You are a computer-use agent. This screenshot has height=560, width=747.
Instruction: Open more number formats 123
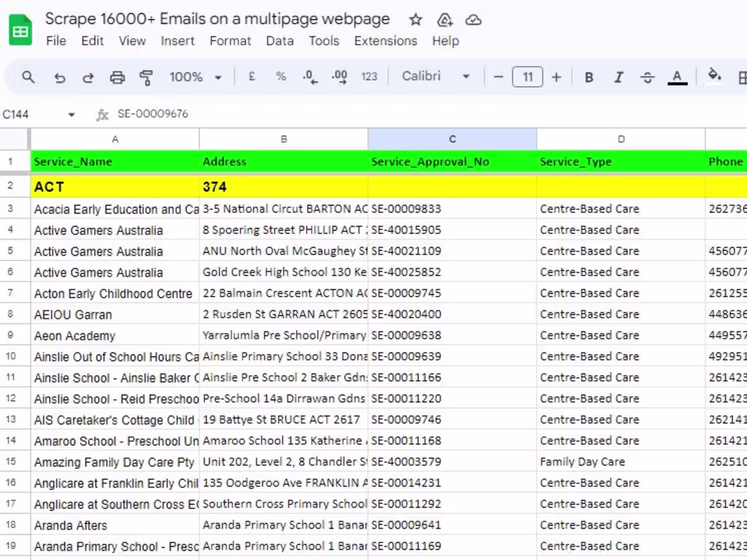click(x=369, y=77)
